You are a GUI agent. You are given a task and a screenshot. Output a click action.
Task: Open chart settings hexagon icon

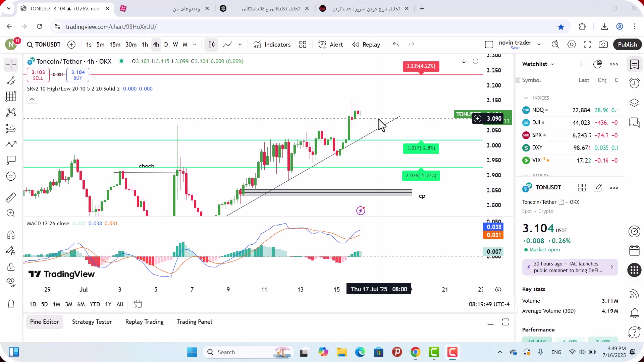coord(572,45)
